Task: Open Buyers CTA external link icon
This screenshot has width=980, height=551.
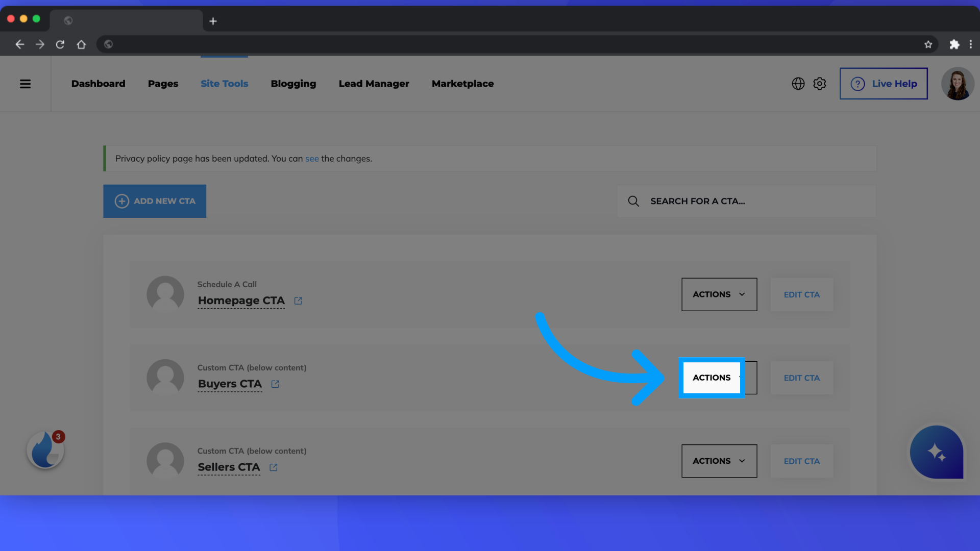Action: (x=275, y=384)
